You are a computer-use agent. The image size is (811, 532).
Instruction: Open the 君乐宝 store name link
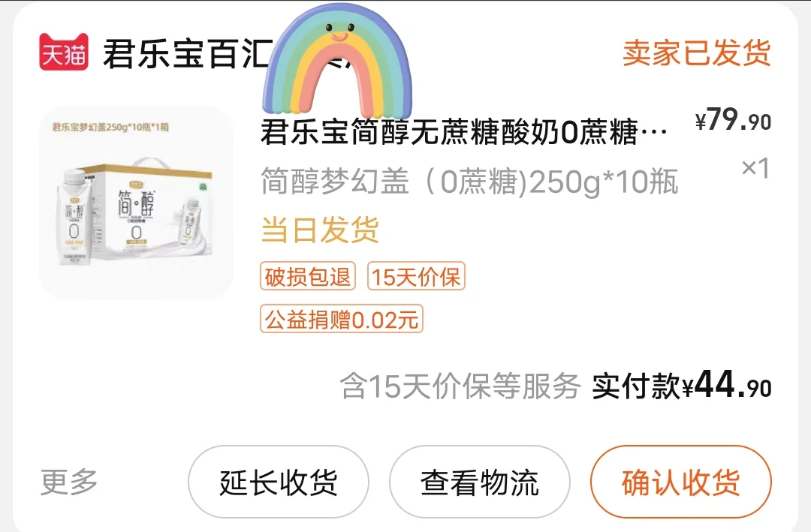pyautogui.click(x=187, y=53)
